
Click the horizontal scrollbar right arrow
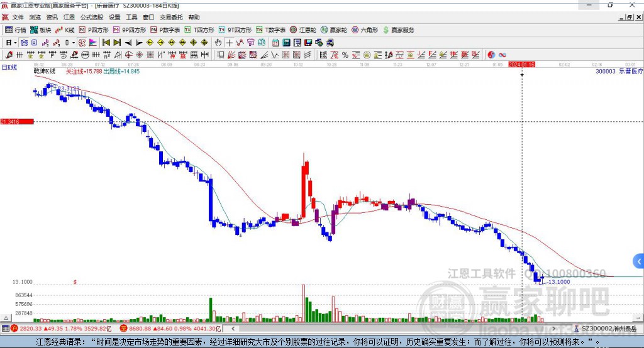(553, 329)
